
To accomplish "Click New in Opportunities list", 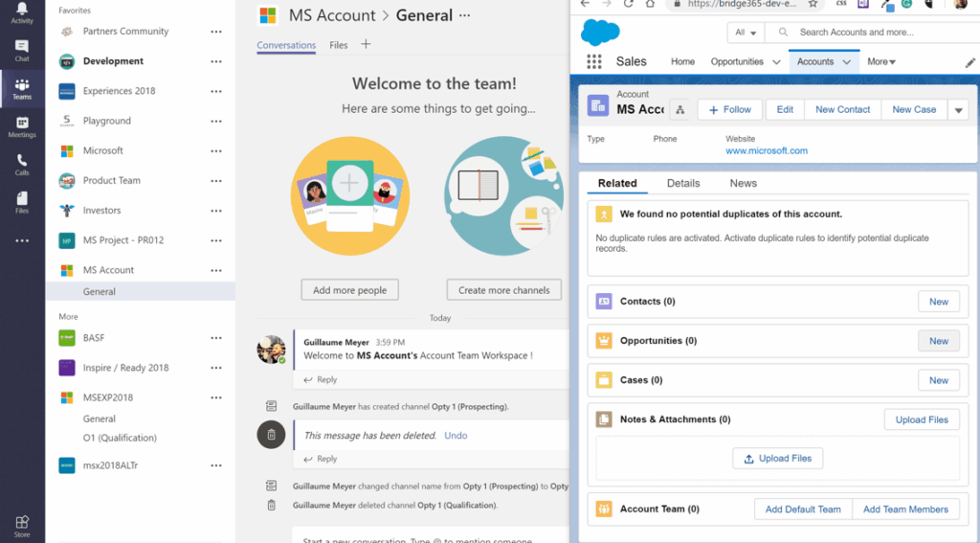I will 939,341.
